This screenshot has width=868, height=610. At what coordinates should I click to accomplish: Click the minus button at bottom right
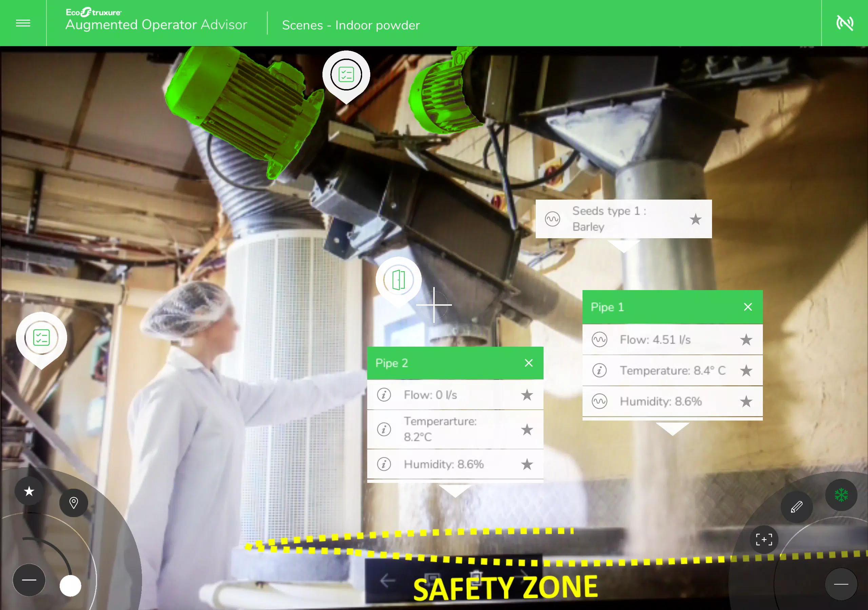[x=841, y=584]
